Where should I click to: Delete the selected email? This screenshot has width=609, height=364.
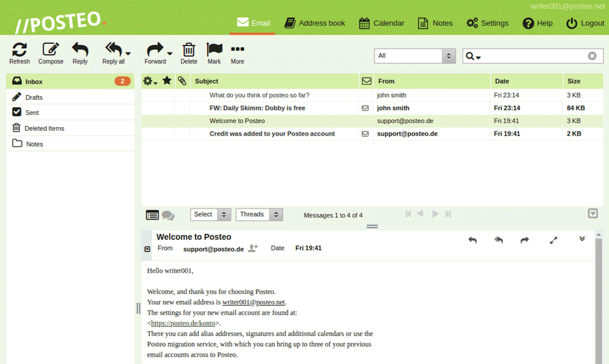[x=189, y=53]
